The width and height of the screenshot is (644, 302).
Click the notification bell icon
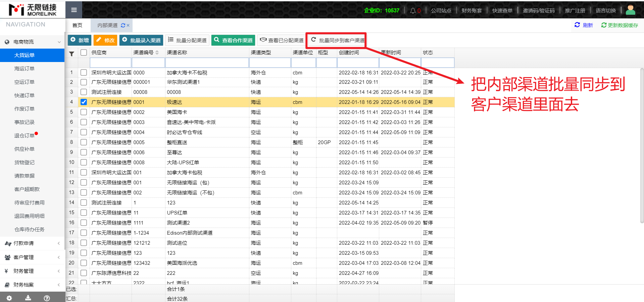[413, 11]
